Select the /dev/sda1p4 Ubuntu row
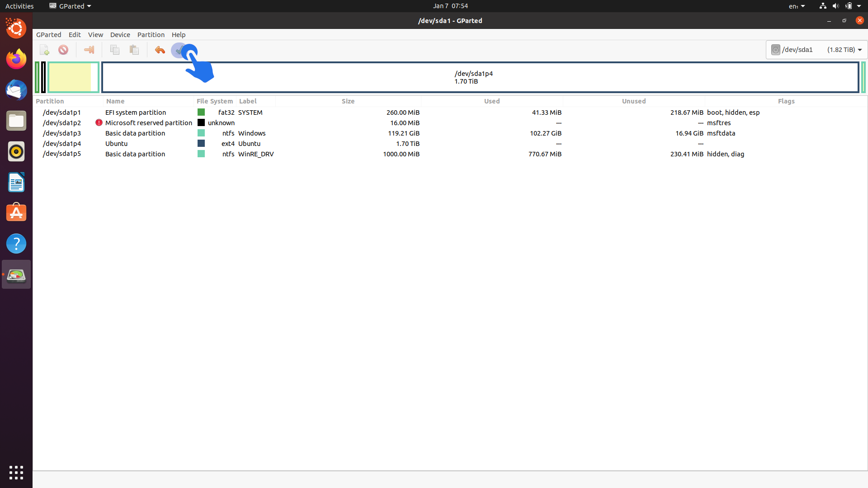868x488 pixels. pyautogui.click(x=450, y=143)
